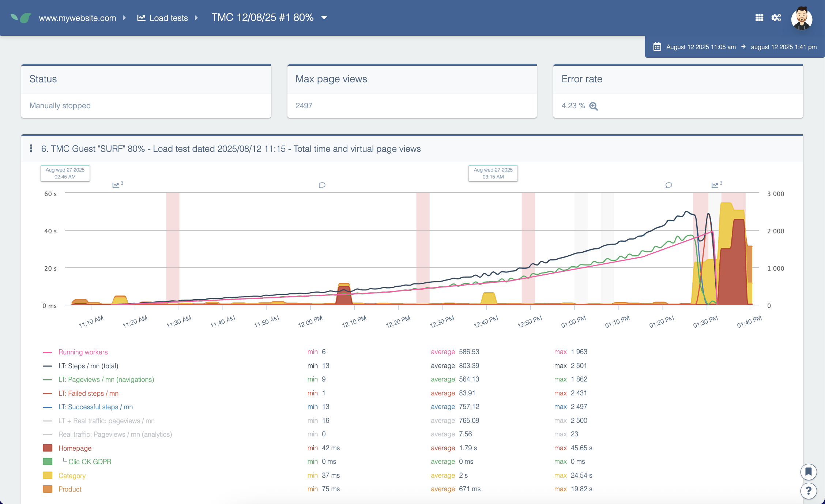
Task: Click the August 12 2025 11:05 am start date
Action: [x=701, y=47]
